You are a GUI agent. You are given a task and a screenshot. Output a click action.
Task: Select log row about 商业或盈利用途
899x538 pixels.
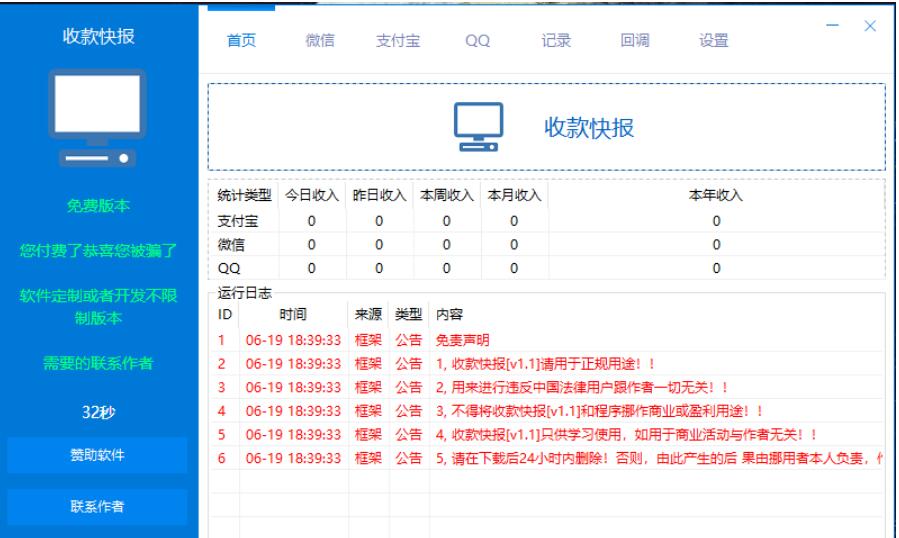pyautogui.click(x=545, y=411)
